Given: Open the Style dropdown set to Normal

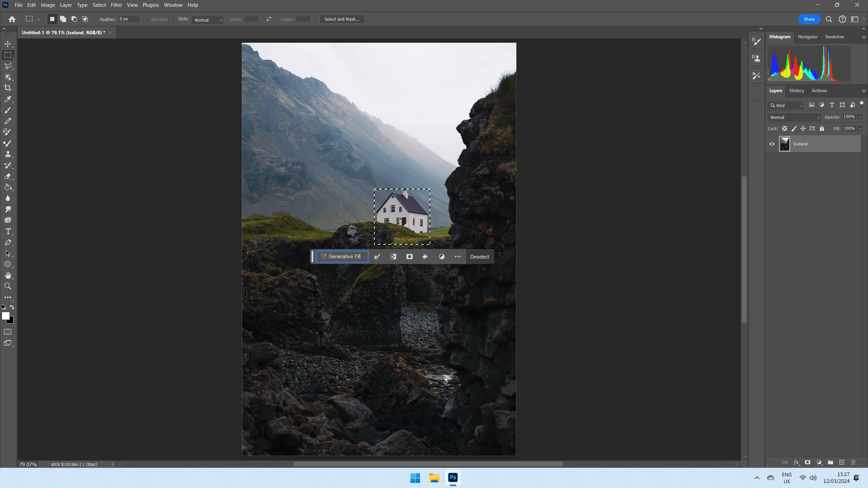Looking at the screenshot, I should 208,20.
